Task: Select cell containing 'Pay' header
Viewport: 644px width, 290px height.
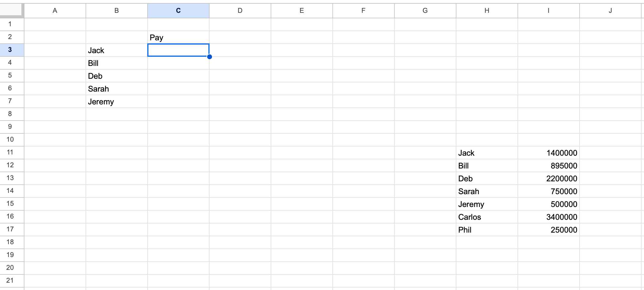Action: [x=178, y=37]
